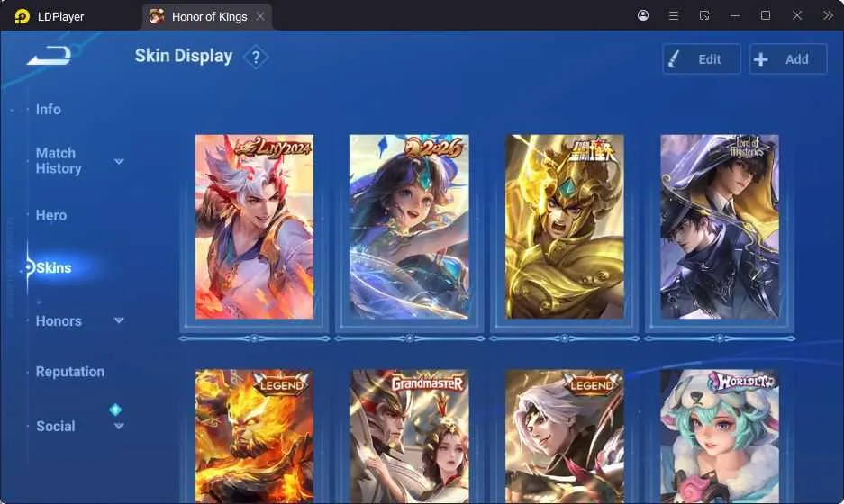Open the Grandmaster skin card

tap(409, 436)
